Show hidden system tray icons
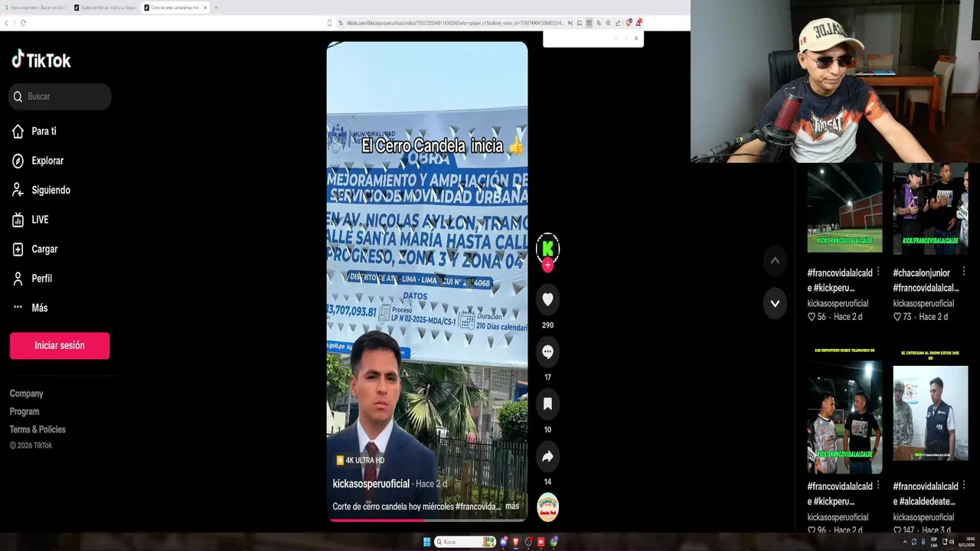This screenshot has width=980, height=551. tap(904, 542)
